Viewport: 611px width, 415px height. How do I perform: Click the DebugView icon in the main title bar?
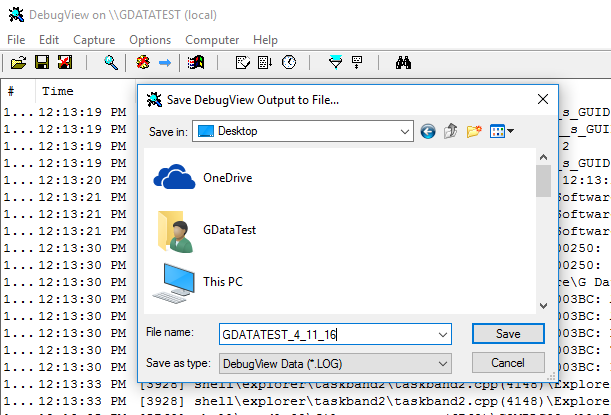pyautogui.click(x=16, y=15)
